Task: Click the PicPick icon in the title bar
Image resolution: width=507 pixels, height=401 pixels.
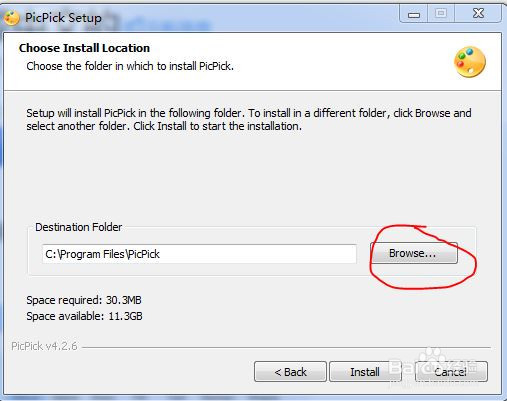Action: pyautogui.click(x=11, y=18)
